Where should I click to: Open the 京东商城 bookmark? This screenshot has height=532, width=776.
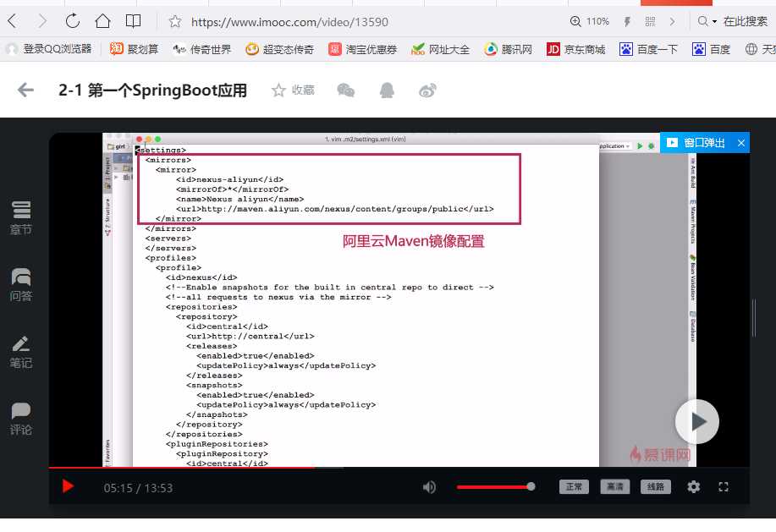point(575,49)
